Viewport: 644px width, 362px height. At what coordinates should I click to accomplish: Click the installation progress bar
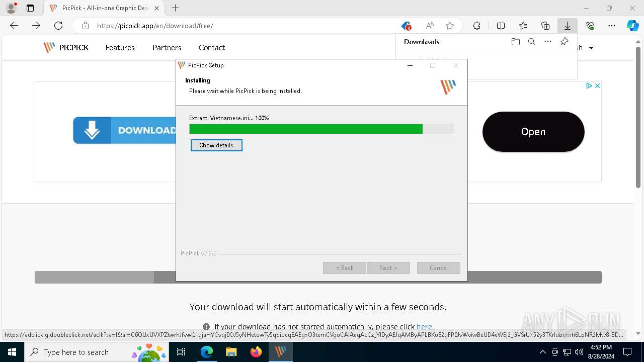[x=321, y=129]
